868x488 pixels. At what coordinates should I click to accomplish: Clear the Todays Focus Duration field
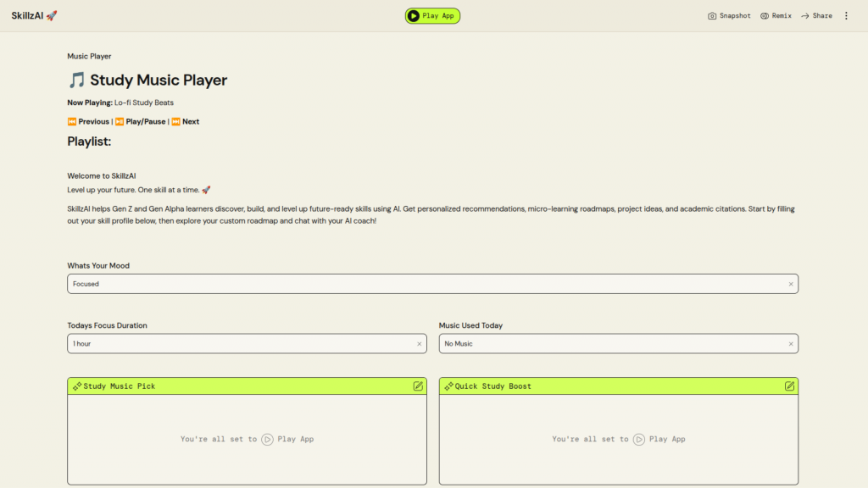[419, 344]
